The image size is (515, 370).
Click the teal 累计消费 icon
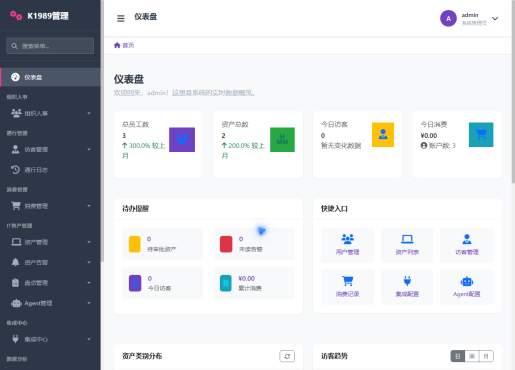click(x=226, y=283)
